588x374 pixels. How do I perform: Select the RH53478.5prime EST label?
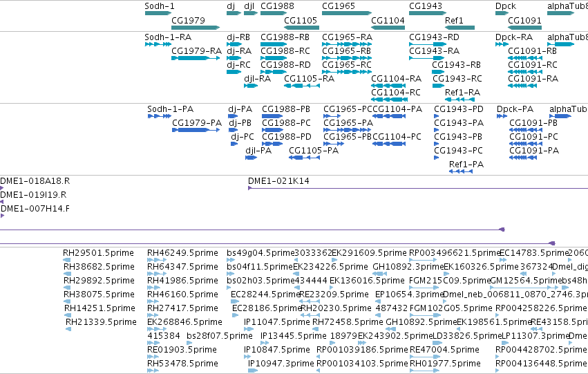182,364
